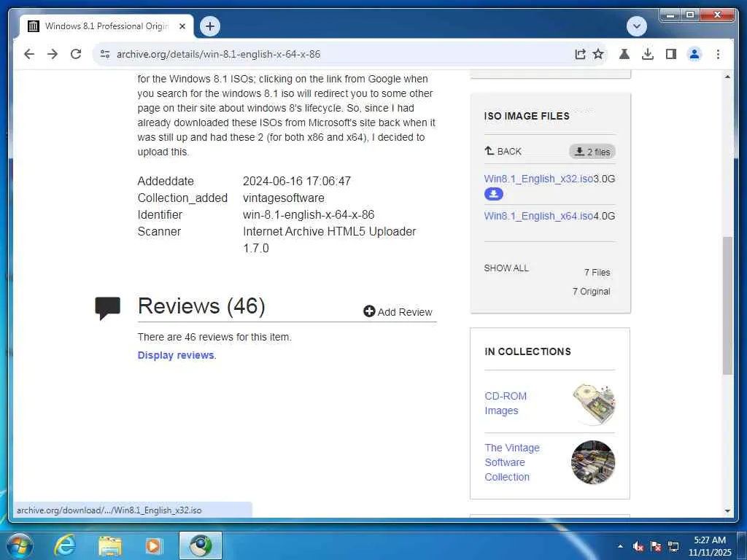Open the tab search dropdown arrow

coord(636,26)
